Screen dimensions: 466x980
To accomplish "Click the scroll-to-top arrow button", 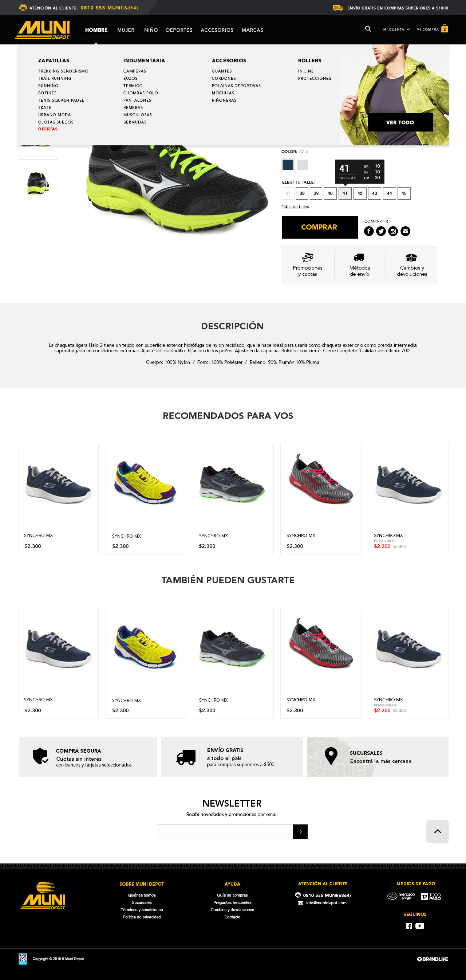I will tap(437, 831).
